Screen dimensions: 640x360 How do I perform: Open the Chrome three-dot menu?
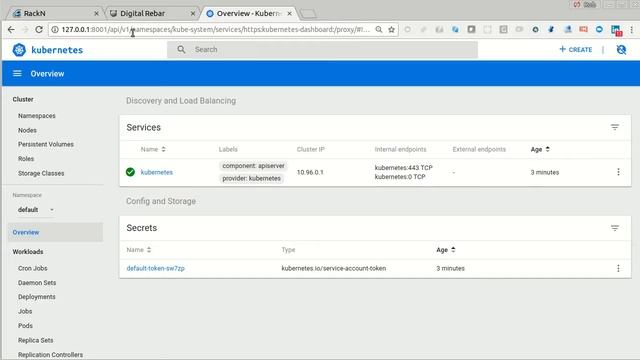pos(631,29)
